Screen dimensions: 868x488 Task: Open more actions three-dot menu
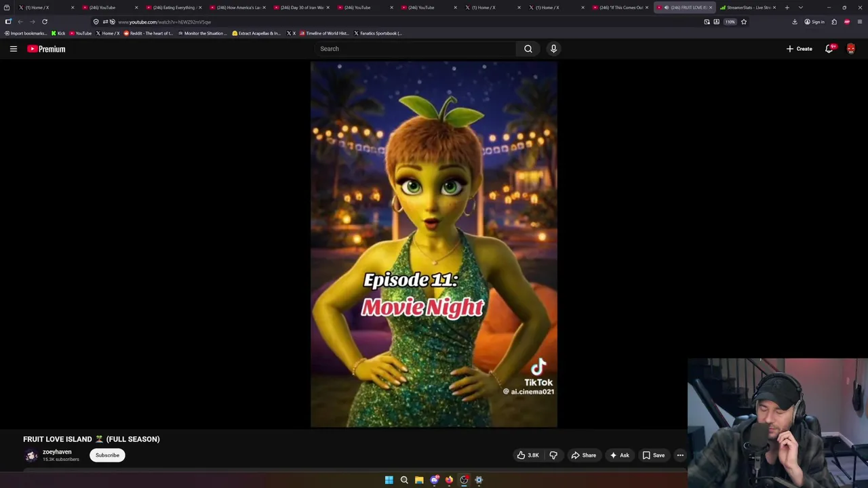pos(680,455)
